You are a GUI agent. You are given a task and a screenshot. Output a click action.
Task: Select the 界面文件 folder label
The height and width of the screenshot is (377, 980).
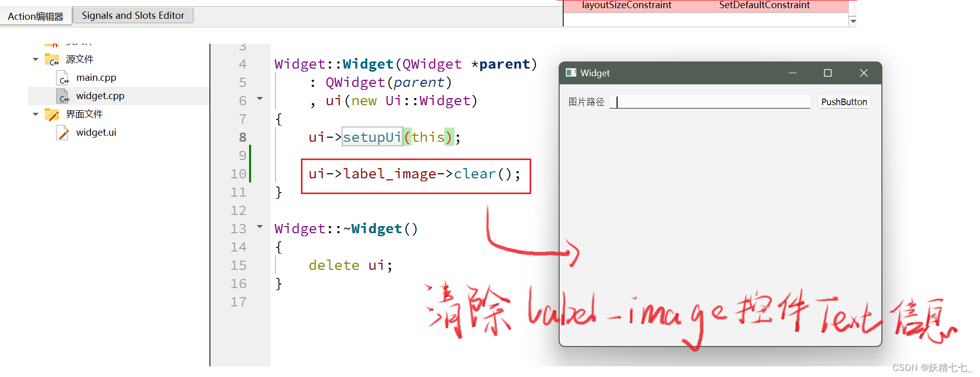click(x=84, y=114)
